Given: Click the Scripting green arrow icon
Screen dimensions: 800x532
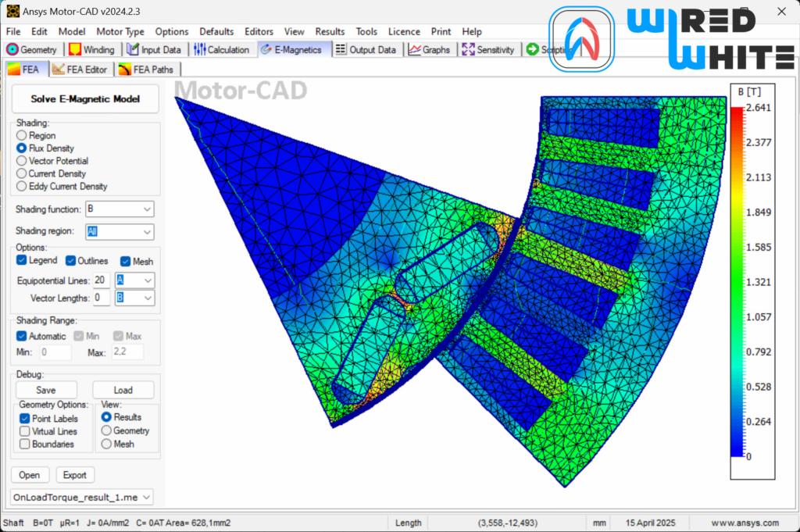Looking at the screenshot, I should point(532,49).
